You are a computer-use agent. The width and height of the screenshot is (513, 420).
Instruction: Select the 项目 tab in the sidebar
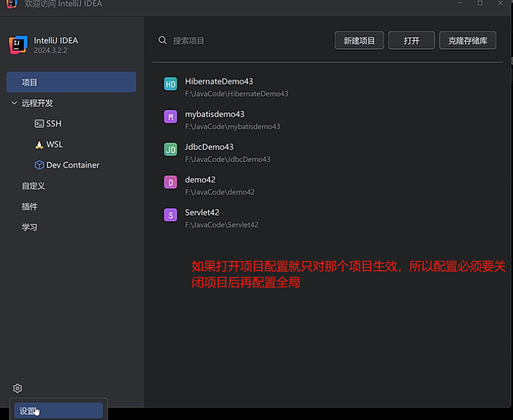coord(71,82)
